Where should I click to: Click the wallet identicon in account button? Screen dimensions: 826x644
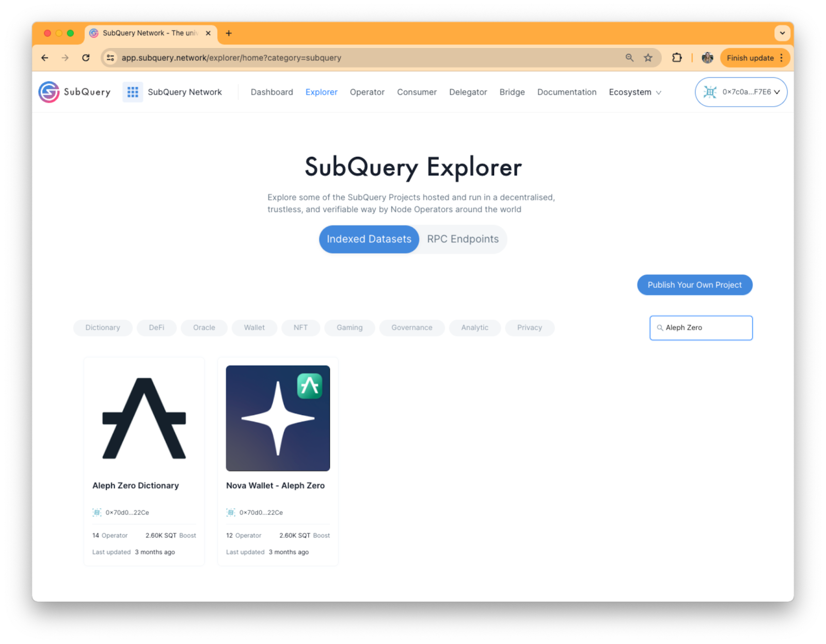(x=710, y=92)
